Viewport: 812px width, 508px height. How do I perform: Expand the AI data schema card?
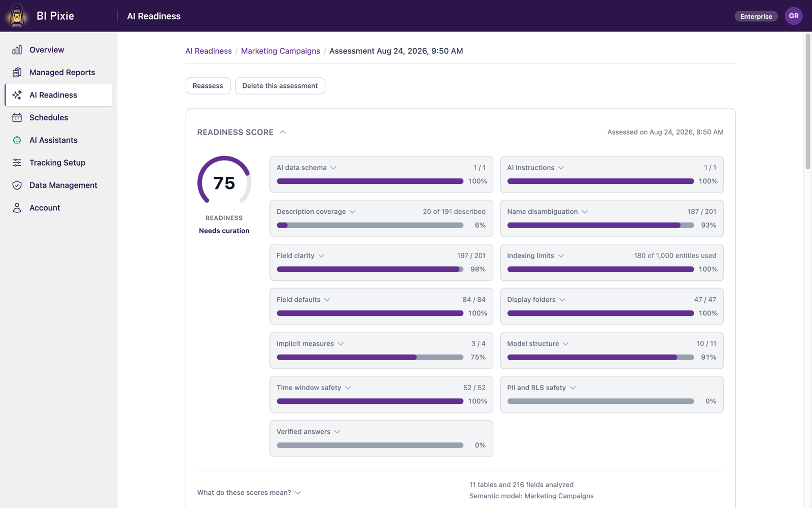333,168
